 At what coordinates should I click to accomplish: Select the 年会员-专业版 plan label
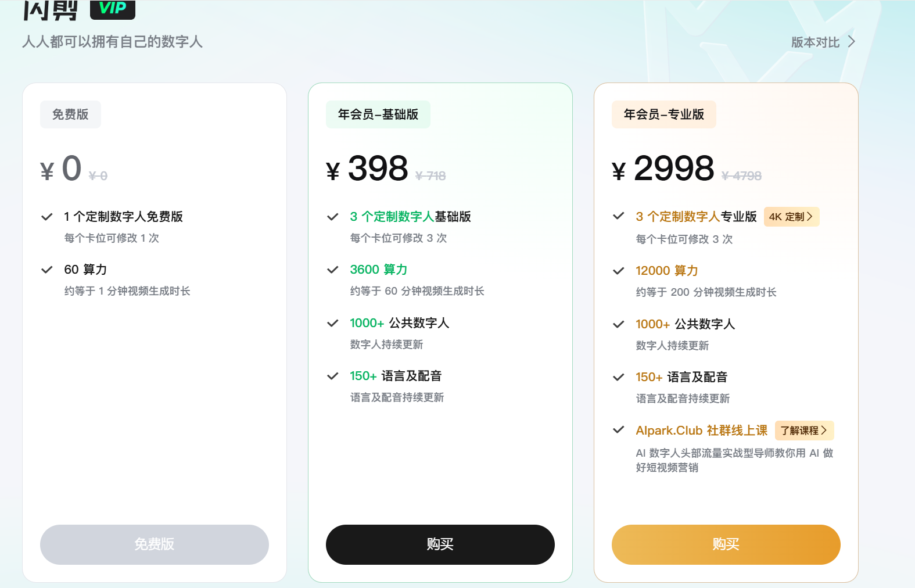click(x=663, y=114)
